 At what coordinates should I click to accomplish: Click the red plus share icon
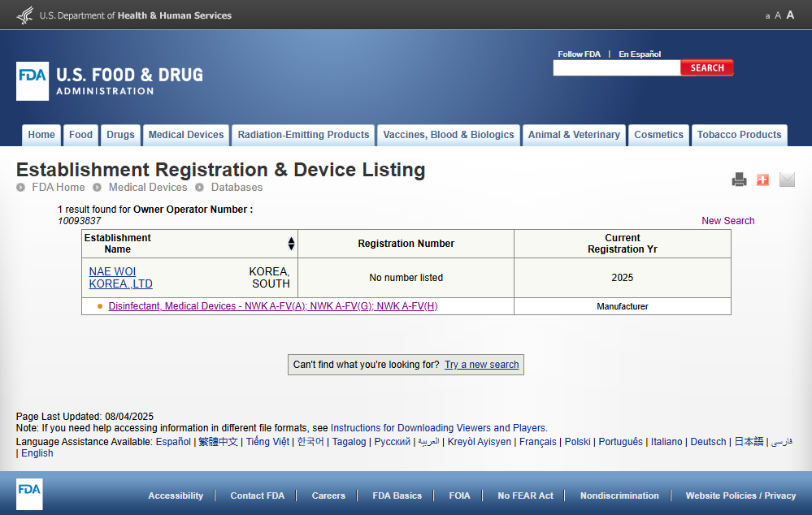tap(762, 180)
